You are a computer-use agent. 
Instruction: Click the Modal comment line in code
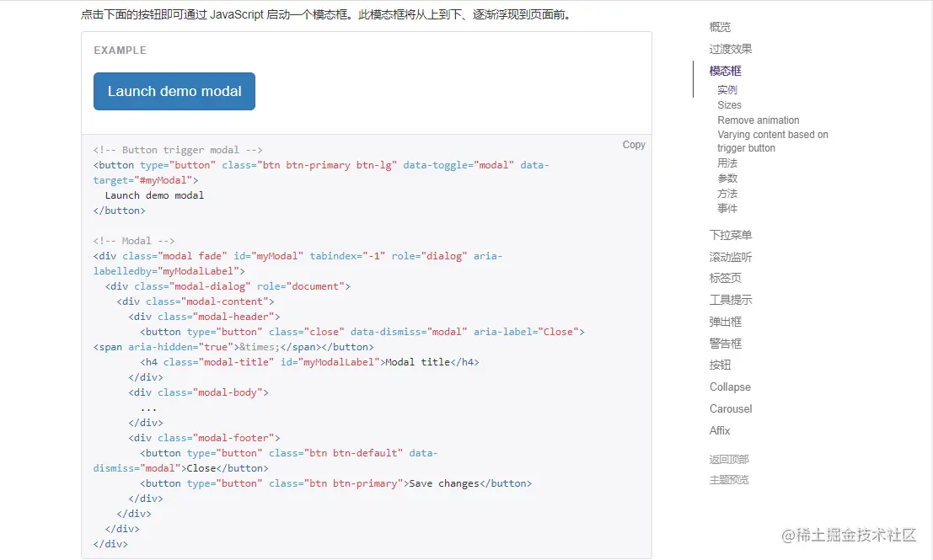tap(133, 241)
